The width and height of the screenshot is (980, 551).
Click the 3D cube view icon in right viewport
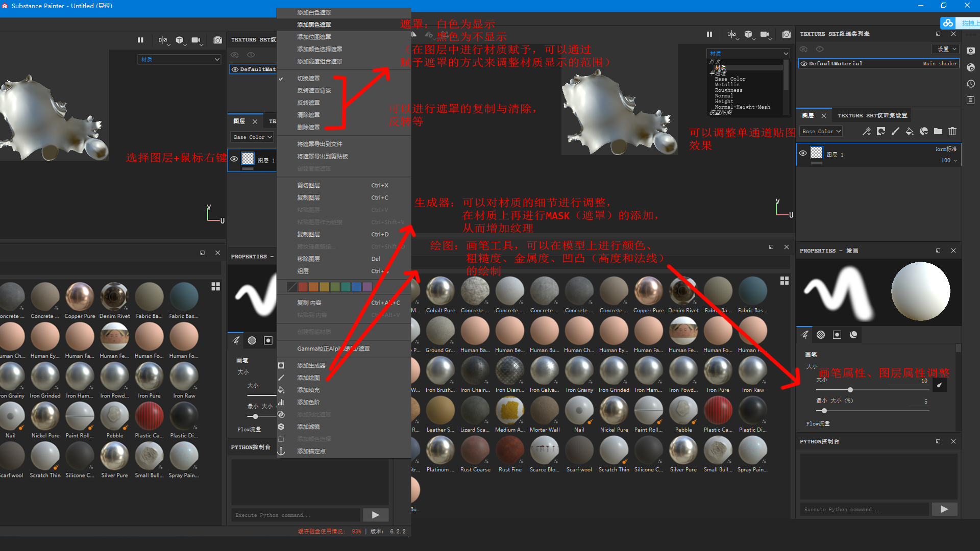coord(748,34)
